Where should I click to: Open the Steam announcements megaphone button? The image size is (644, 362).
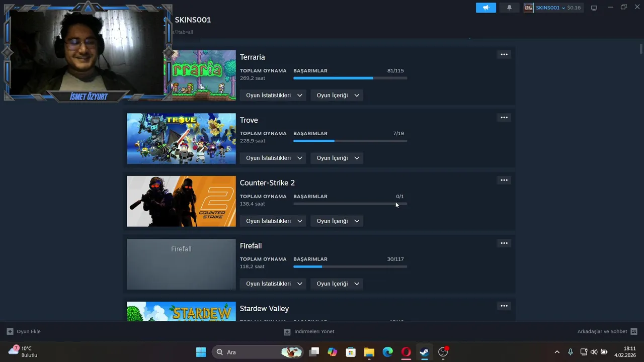point(486,8)
